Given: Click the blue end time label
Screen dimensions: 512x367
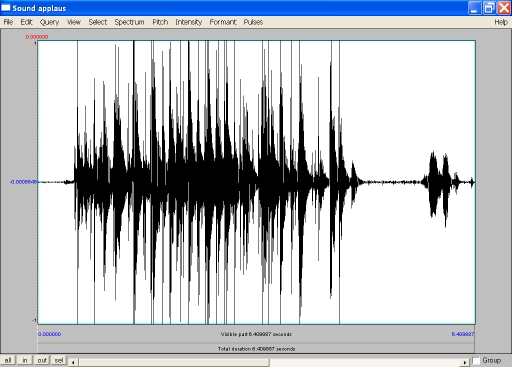Looking at the screenshot, I should click(463, 334).
